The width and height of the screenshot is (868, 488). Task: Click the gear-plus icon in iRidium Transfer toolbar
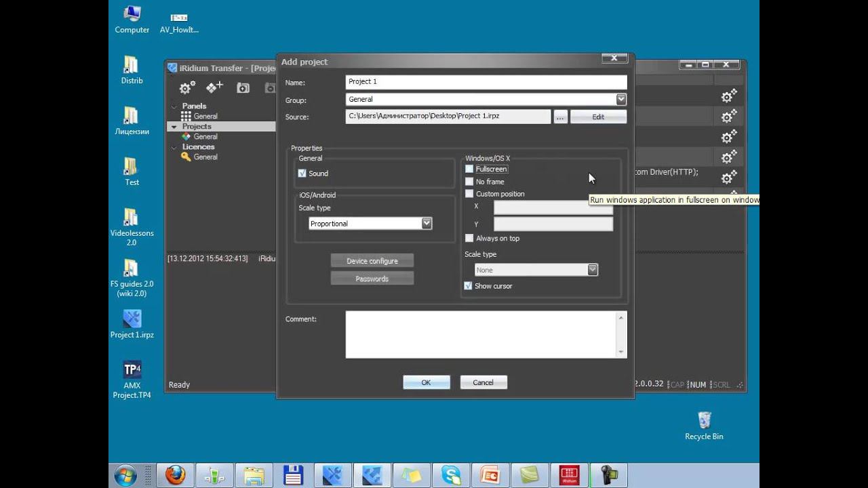187,87
